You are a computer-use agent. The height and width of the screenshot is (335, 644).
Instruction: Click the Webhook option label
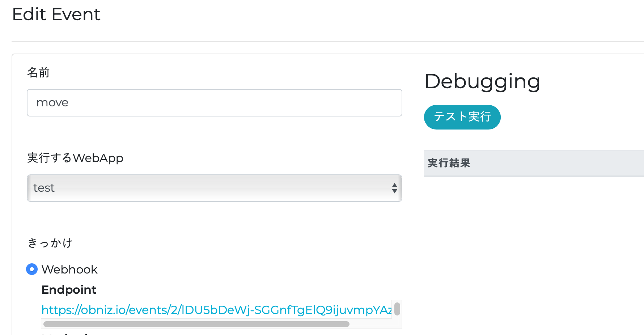pyautogui.click(x=69, y=270)
